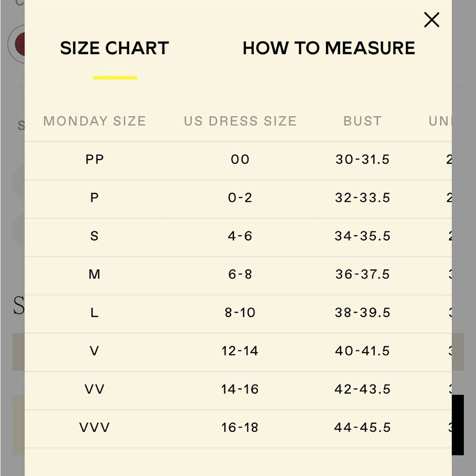The height and width of the screenshot is (476, 476).
Task: Click the 44-45.5 bust measurement cell
Action: 362,427
